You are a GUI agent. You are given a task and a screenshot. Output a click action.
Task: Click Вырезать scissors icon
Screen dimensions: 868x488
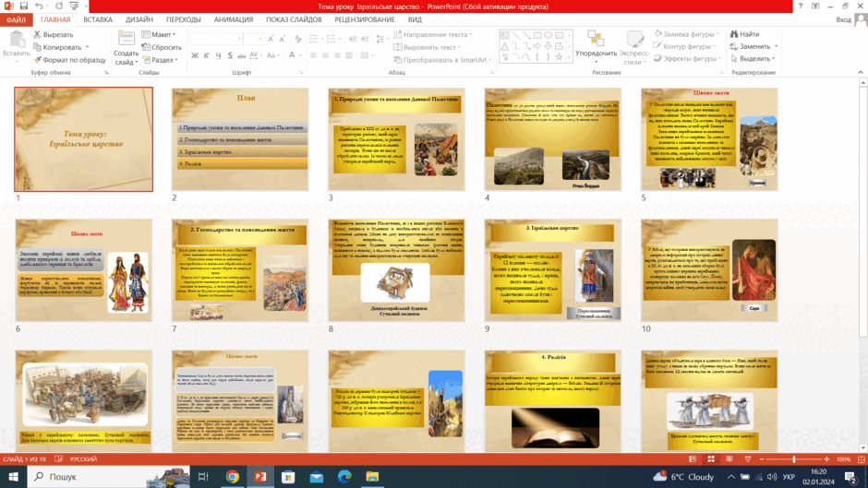pyautogui.click(x=37, y=34)
